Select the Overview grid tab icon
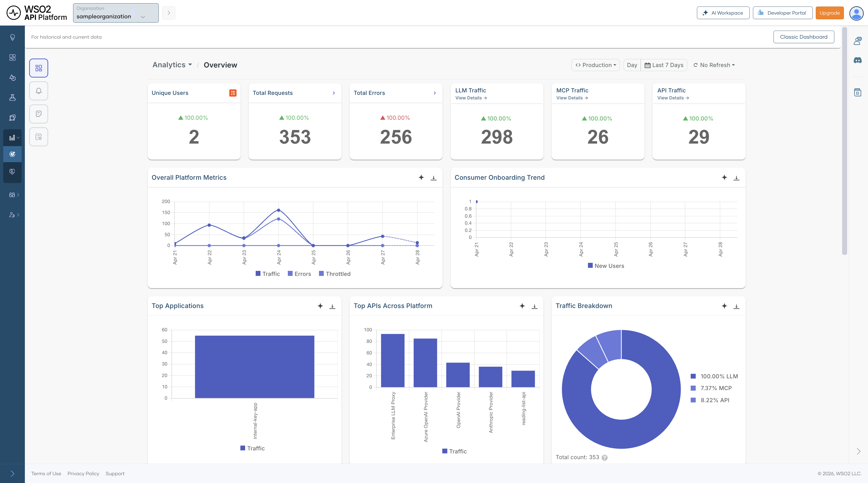Viewport: 868px width, 483px height. (38, 68)
